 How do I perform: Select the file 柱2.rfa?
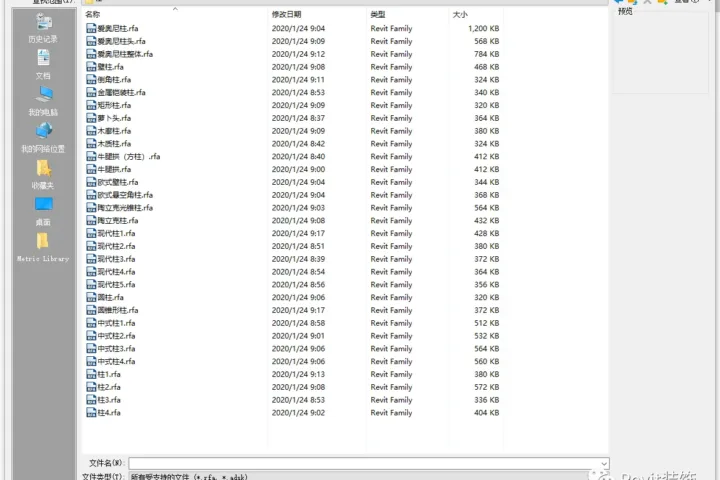[x=109, y=387]
